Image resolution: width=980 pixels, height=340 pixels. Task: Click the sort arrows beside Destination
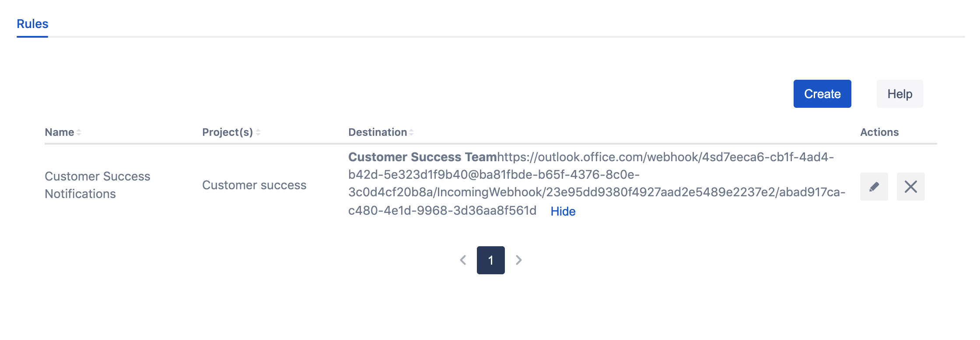[411, 132]
